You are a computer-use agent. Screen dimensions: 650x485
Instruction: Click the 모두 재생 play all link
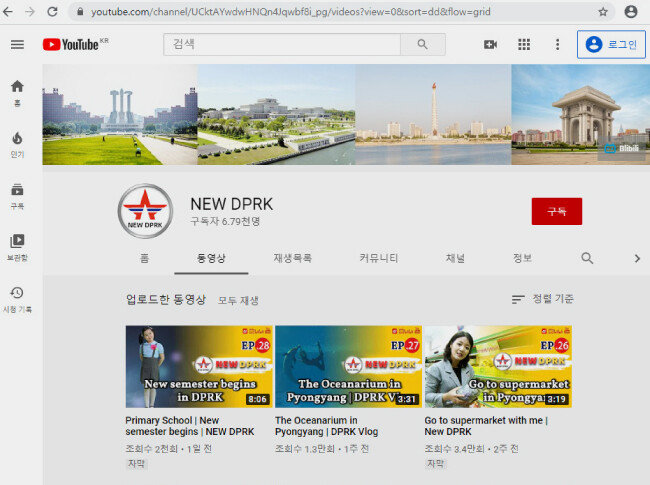pyautogui.click(x=238, y=300)
